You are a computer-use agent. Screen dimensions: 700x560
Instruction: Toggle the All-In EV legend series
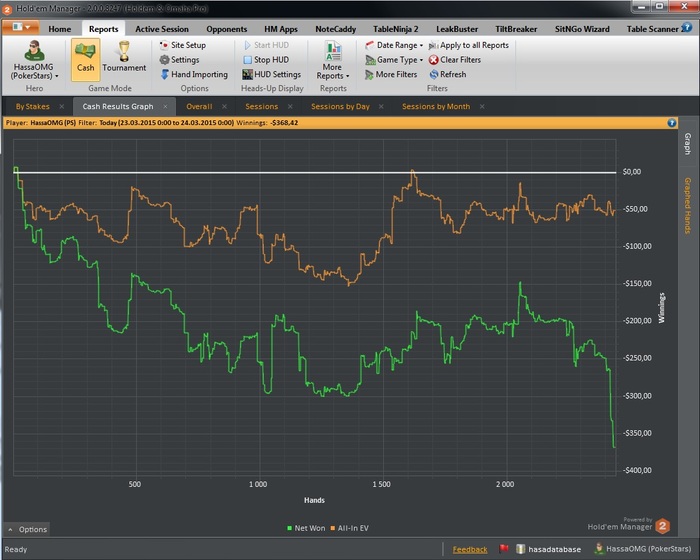[349, 528]
